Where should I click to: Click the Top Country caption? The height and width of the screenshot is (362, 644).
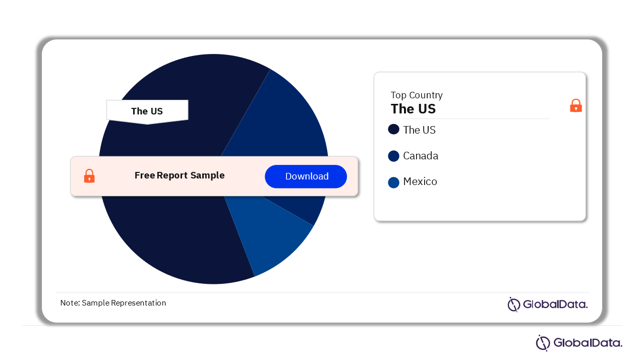pyautogui.click(x=417, y=95)
